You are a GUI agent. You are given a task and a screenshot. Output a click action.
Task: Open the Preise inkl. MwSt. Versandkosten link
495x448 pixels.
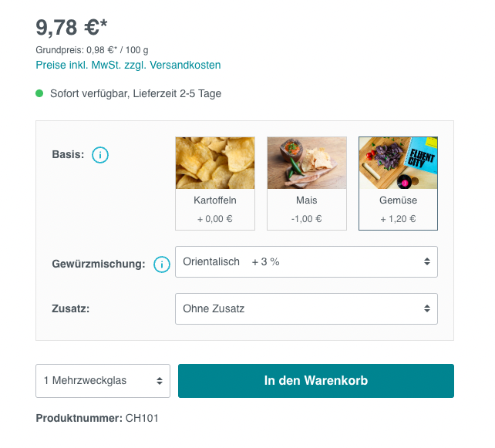click(x=128, y=65)
